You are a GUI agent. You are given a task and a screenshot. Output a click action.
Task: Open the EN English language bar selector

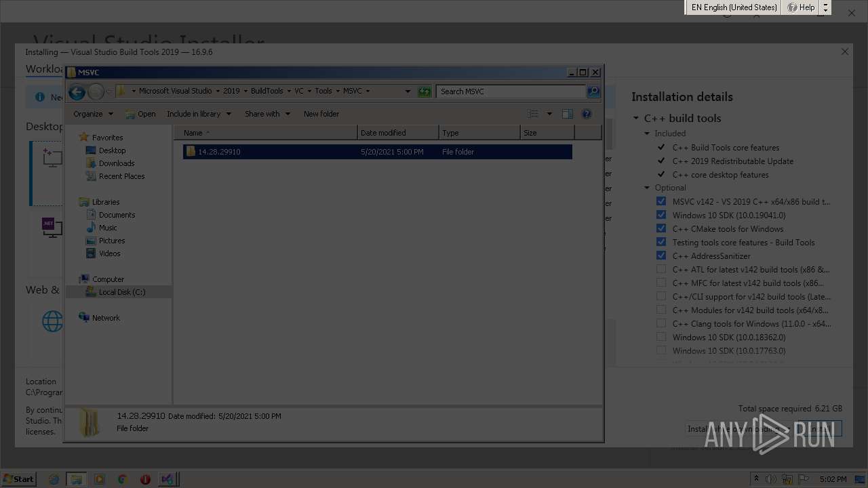pyautogui.click(x=734, y=7)
